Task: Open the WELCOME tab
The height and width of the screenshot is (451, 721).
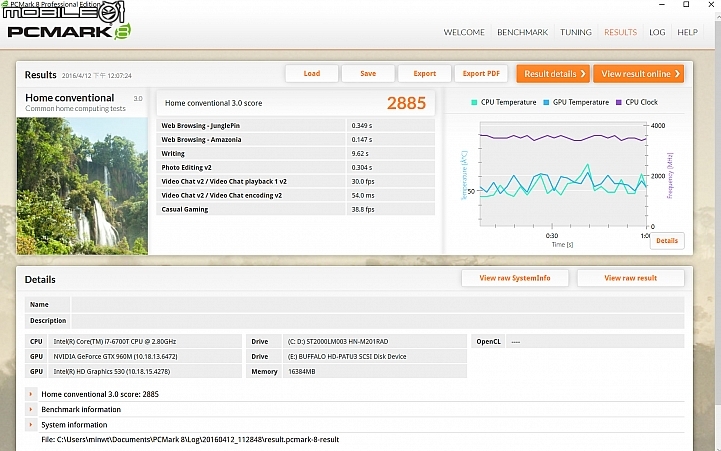Action: 464,32
